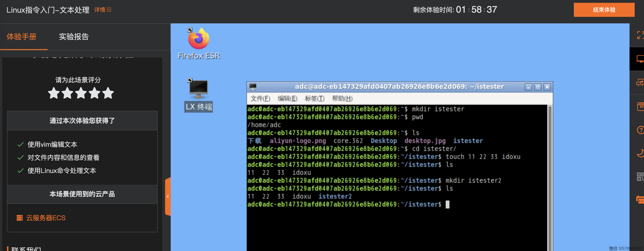
Task: Collapse the left manual panel with orange handle
Action: tap(168, 196)
